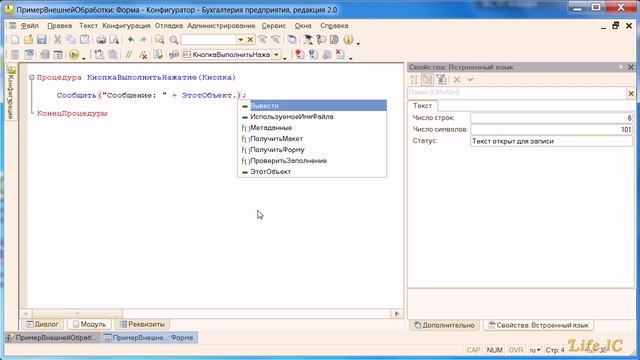Open the procedure list dropdown КнопкаВыполнитьНажа
This screenshot has width=640, height=360.
[x=276, y=54]
